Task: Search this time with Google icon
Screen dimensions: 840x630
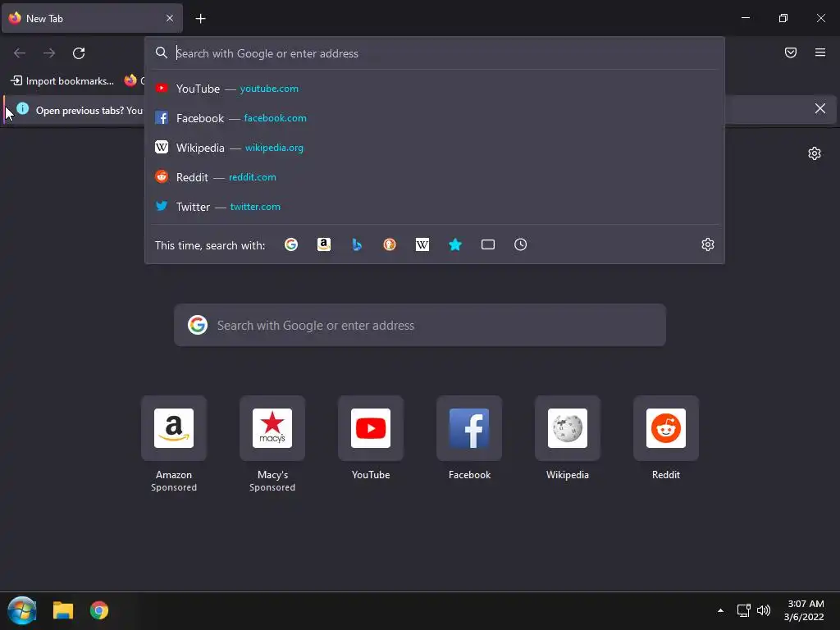Action: tap(291, 244)
